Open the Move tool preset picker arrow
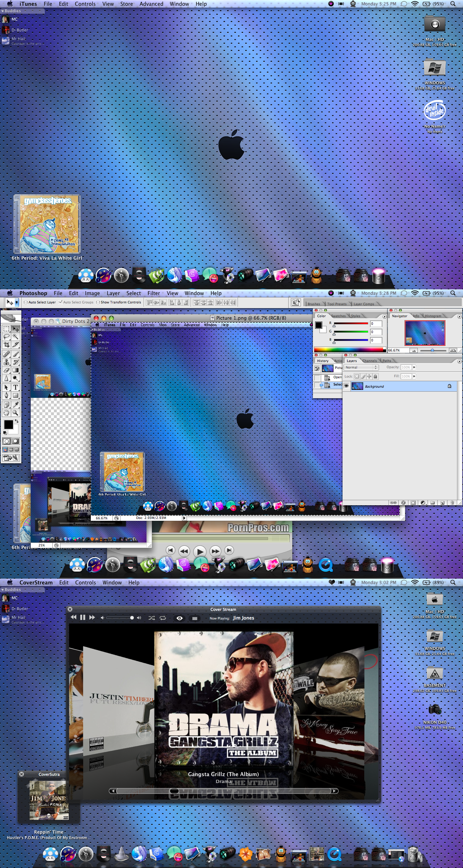This screenshot has height=868, width=463. (16, 302)
